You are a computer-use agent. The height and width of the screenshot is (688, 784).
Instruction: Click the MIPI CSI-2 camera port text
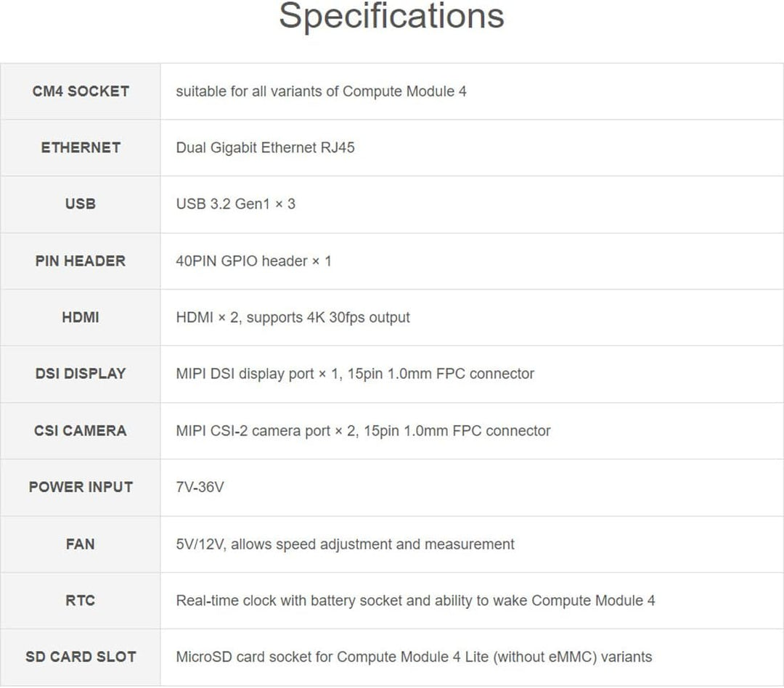tap(253, 430)
